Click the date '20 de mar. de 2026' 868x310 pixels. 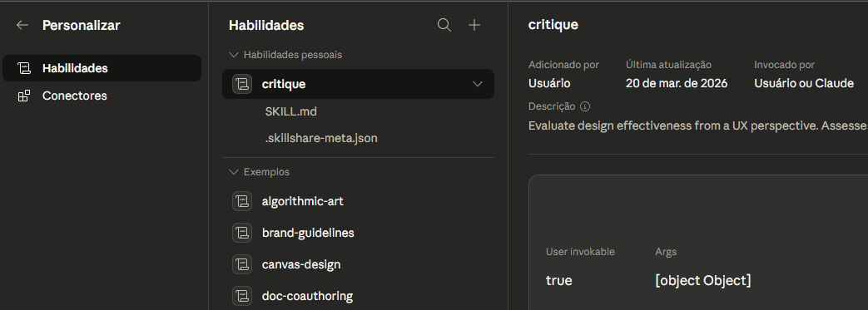[x=677, y=83]
